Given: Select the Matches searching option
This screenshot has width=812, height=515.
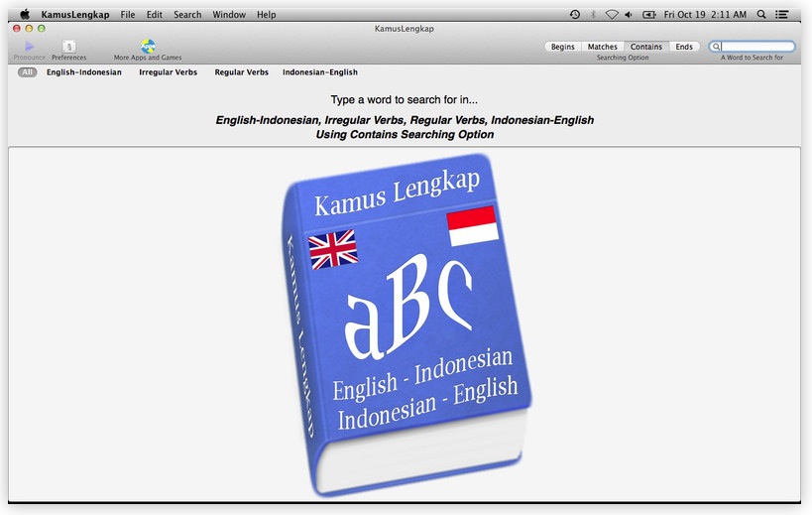Looking at the screenshot, I should coord(602,47).
